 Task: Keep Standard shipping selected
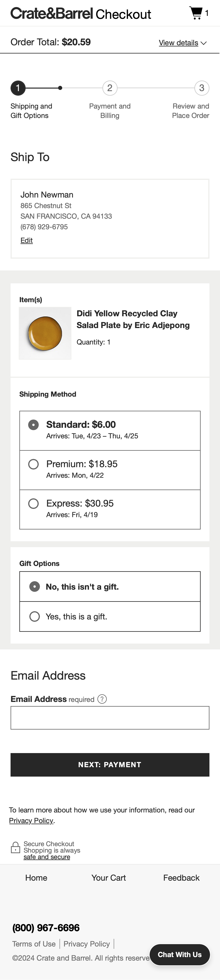click(34, 423)
